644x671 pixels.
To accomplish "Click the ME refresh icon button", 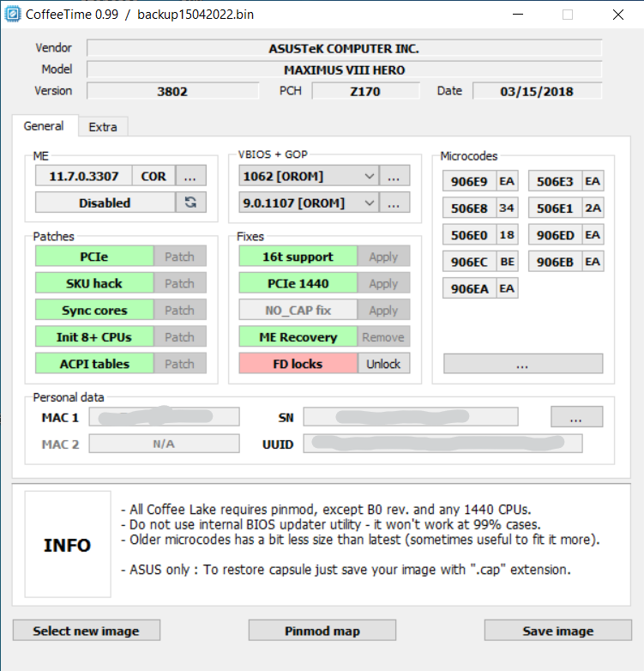I will 190,203.
